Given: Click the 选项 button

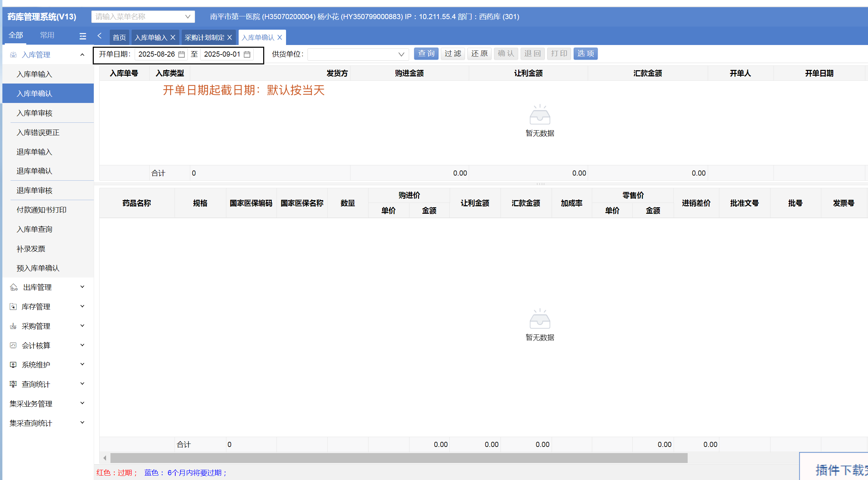Looking at the screenshot, I should pos(585,54).
